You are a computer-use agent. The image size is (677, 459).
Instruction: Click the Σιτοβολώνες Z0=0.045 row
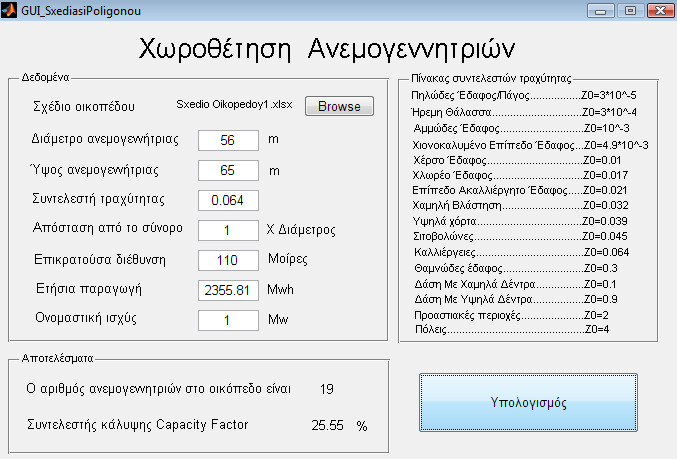520,237
